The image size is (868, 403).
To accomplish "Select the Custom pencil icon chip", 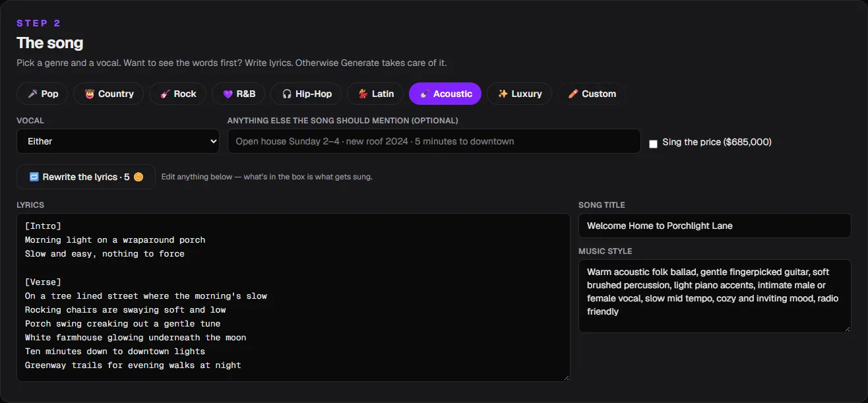I will [573, 94].
